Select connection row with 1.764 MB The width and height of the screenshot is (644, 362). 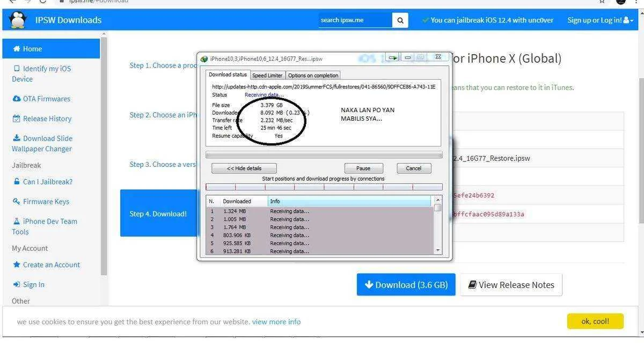point(320,227)
